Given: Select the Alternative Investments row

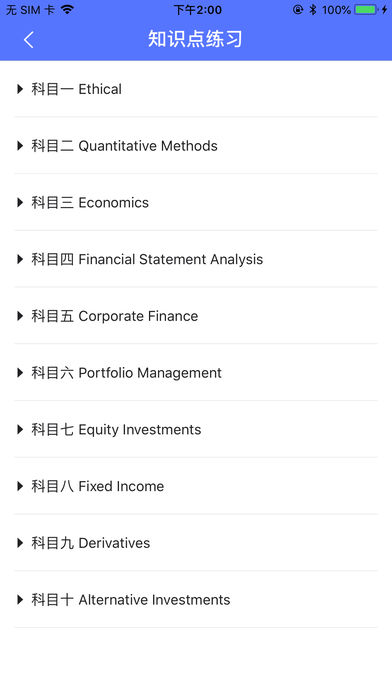Looking at the screenshot, I should pos(196,600).
